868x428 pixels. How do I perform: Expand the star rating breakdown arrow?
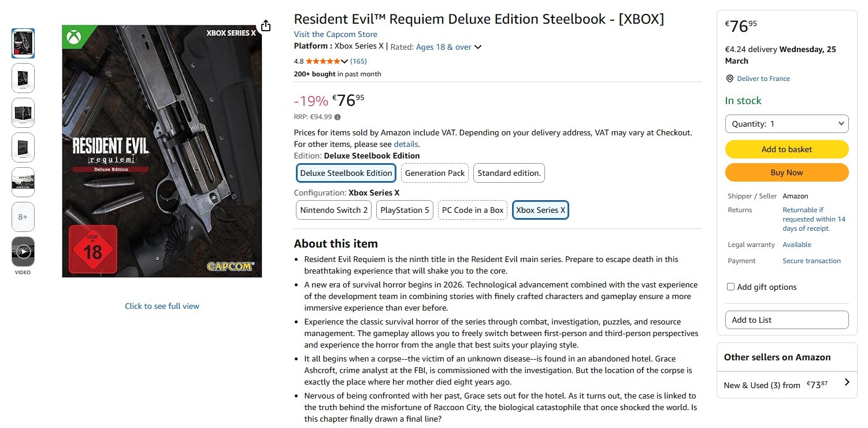pyautogui.click(x=344, y=61)
